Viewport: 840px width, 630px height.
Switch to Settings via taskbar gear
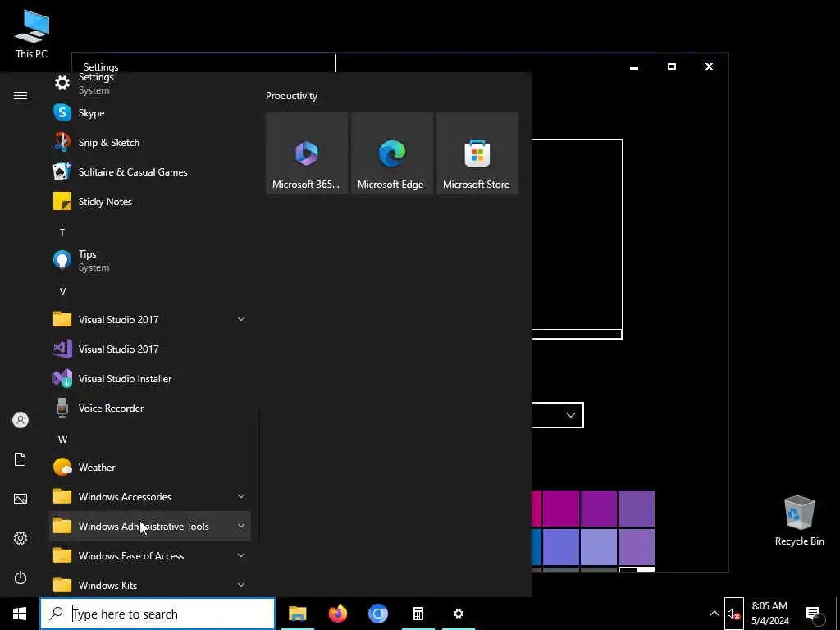coord(458,614)
